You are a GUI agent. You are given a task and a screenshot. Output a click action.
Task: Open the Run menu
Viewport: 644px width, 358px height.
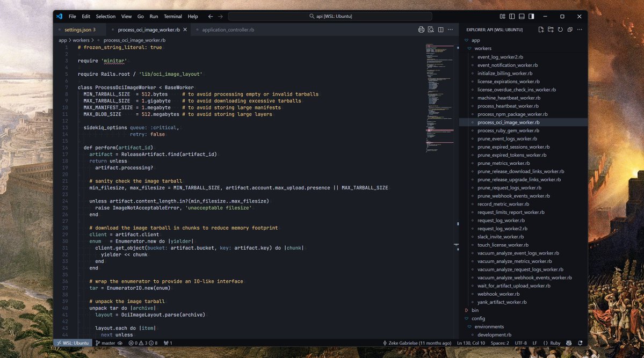pos(154,17)
